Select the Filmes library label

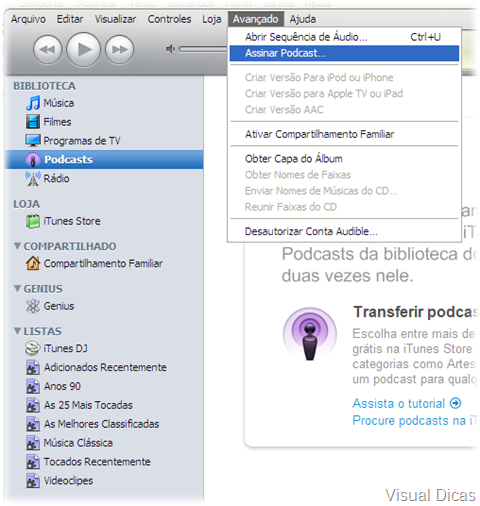[57, 122]
